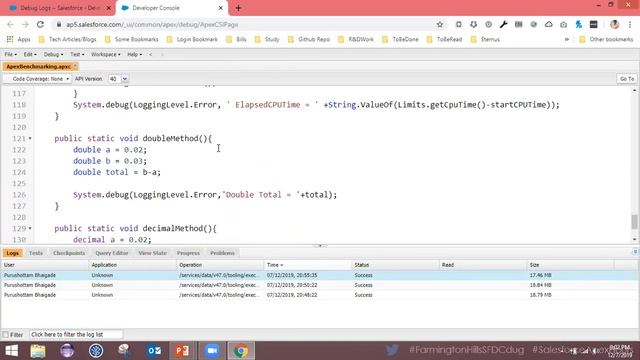This screenshot has height=360, width=640.
Task: Show more bookmarks chevron
Action: tap(567, 40)
